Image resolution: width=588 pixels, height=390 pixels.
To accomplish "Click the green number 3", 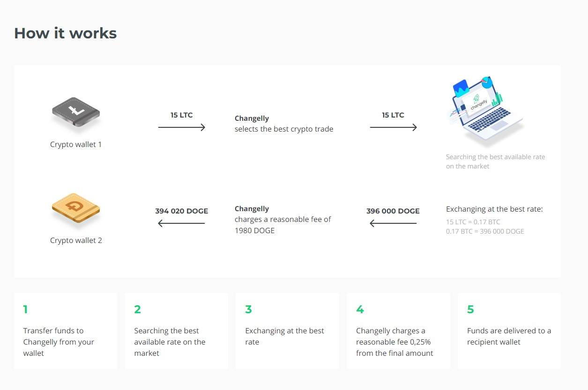I will coord(248,309).
